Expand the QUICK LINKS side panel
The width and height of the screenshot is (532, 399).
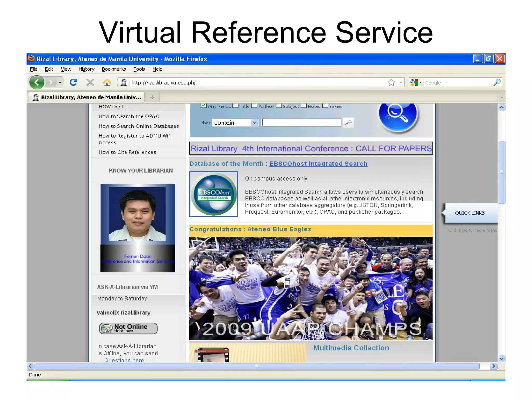click(x=470, y=213)
